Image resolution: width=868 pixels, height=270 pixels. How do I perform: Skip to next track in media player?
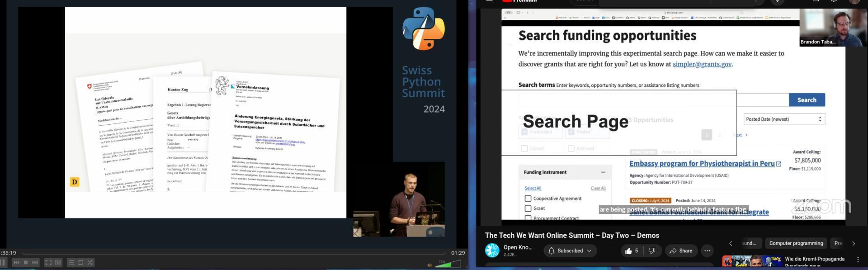(35, 262)
